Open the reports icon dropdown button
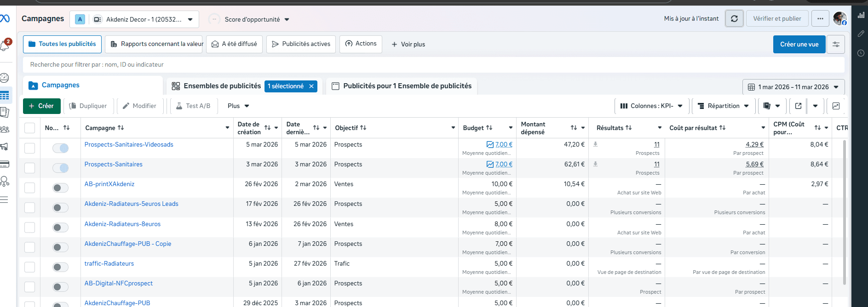Viewport: 868px width, 307px height. click(771, 106)
